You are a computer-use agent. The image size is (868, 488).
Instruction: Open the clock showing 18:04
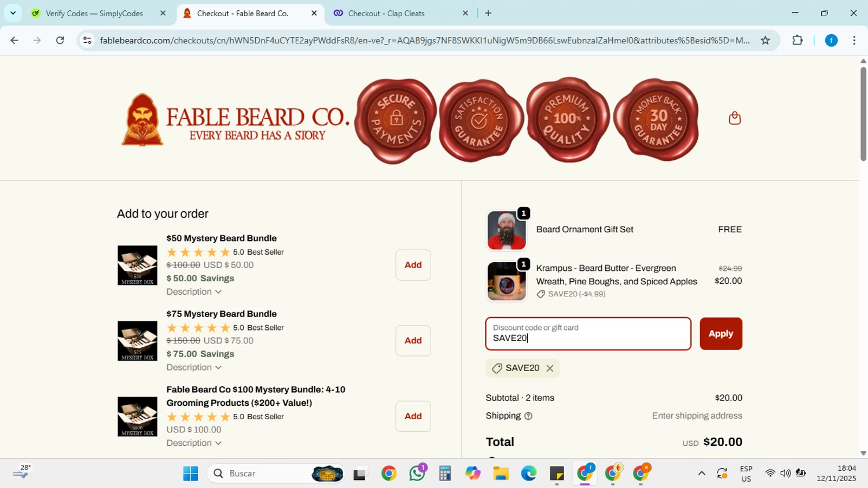[836, 474]
